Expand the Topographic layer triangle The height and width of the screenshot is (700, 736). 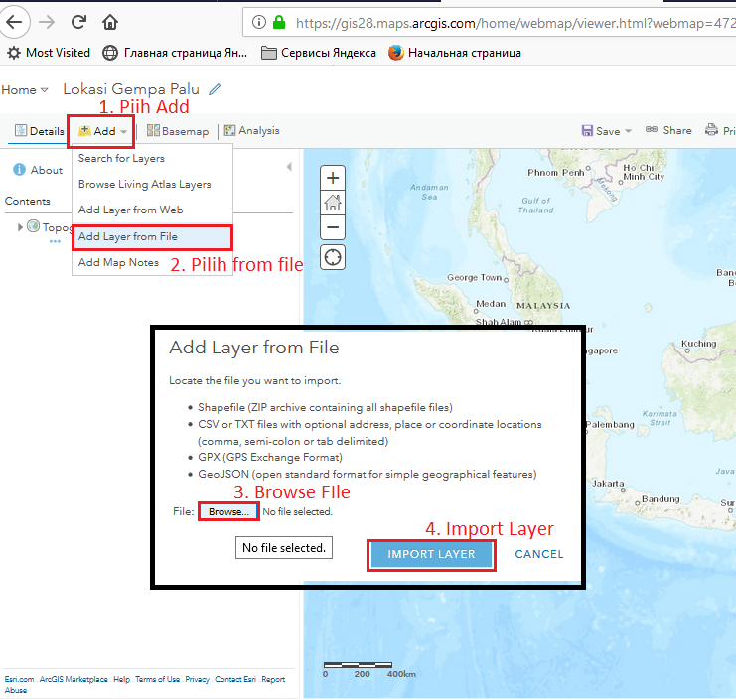(x=20, y=227)
